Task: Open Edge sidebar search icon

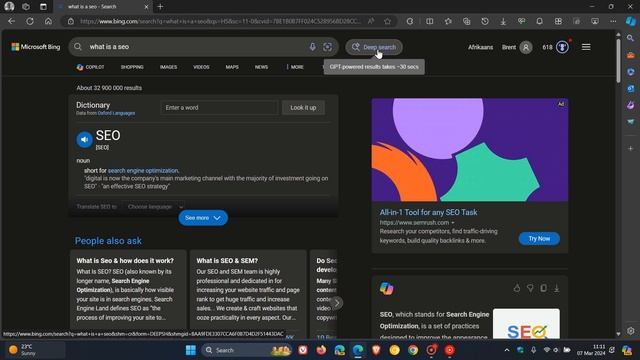Action: click(x=631, y=38)
